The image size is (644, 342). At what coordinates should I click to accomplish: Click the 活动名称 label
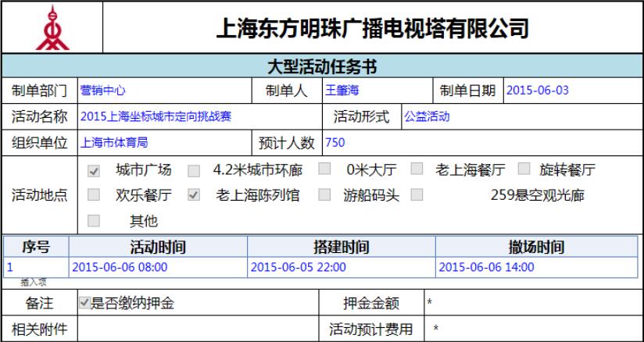[x=39, y=117]
